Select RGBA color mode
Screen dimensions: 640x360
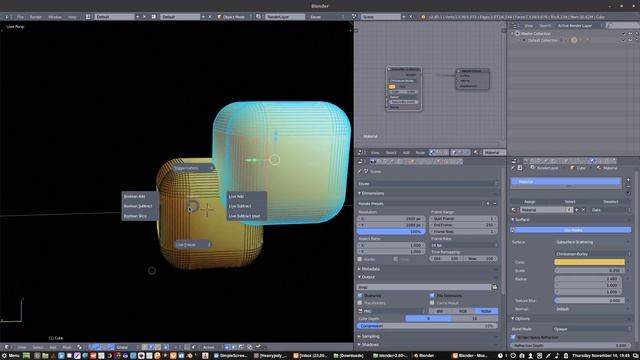click(x=486, y=311)
